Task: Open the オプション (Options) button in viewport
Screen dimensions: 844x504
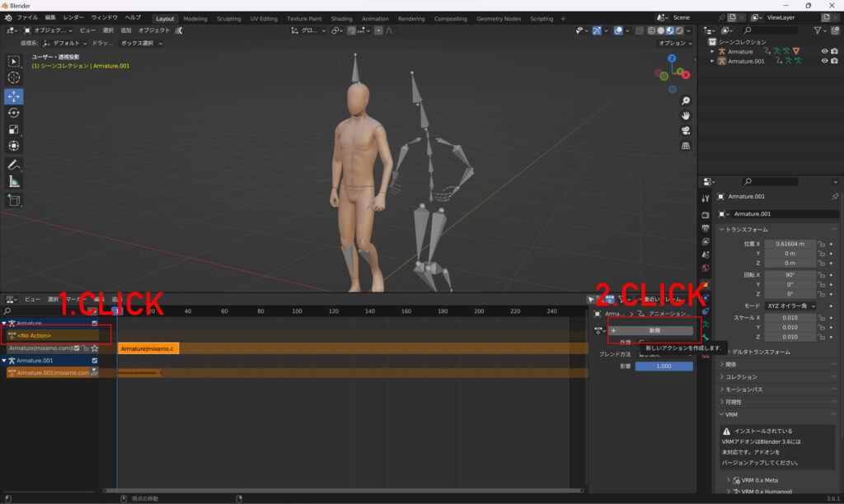Action: tap(675, 43)
